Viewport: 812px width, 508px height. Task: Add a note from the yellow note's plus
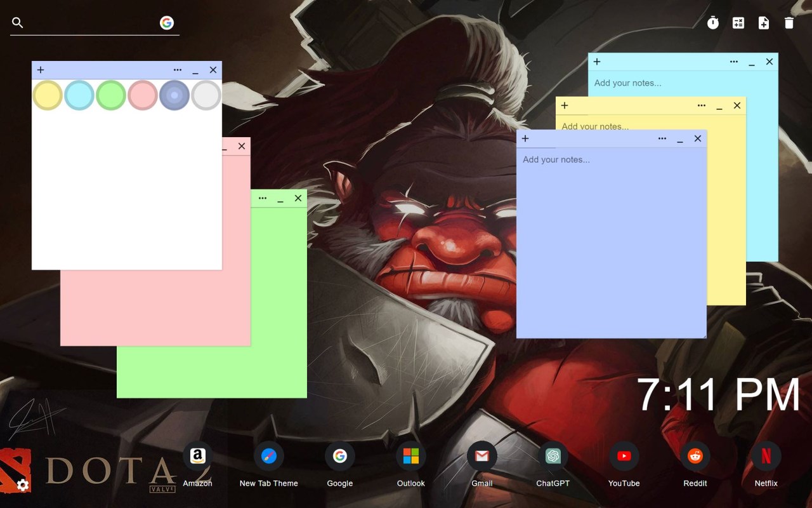[x=565, y=105]
